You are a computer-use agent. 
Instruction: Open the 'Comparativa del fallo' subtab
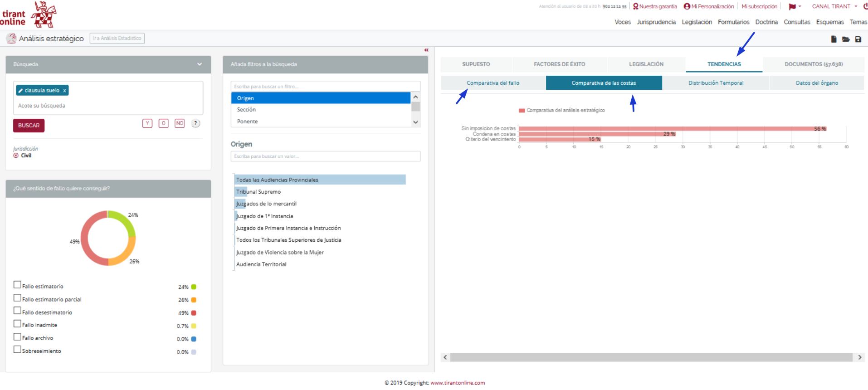click(x=493, y=83)
